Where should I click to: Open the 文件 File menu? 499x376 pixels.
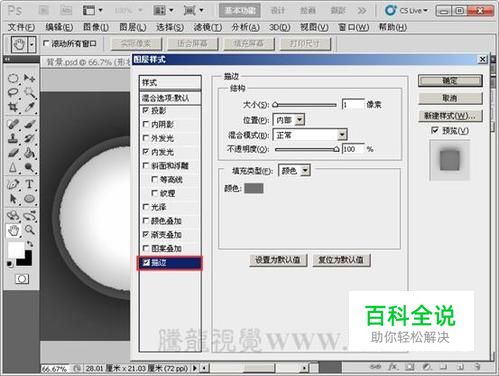pyautogui.click(x=21, y=27)
